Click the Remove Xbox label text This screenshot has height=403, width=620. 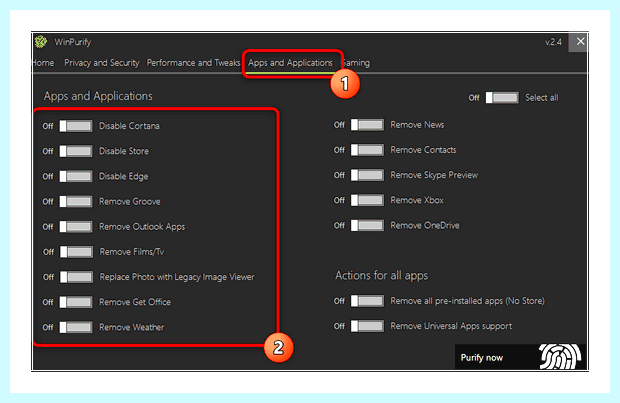click(x=417, y=200)
